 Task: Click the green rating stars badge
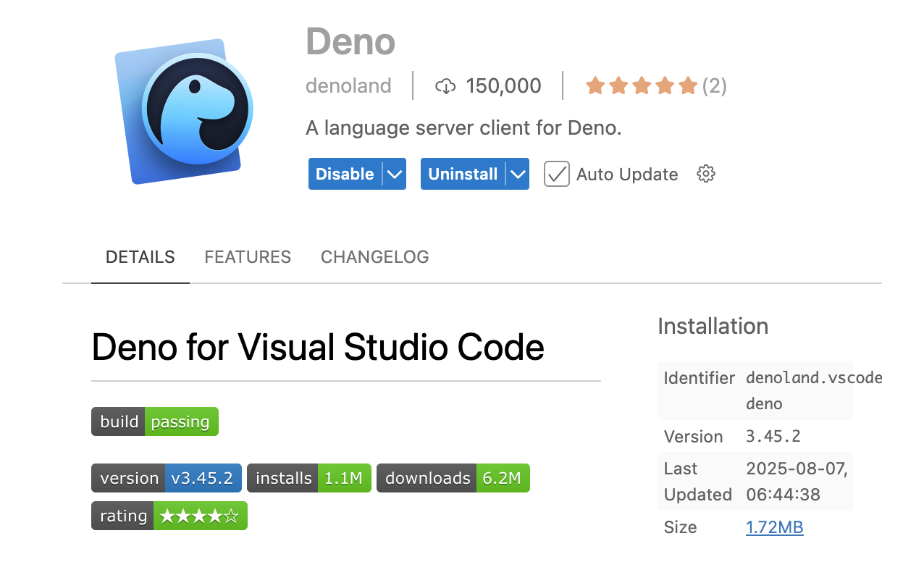[x=169, y=516]
